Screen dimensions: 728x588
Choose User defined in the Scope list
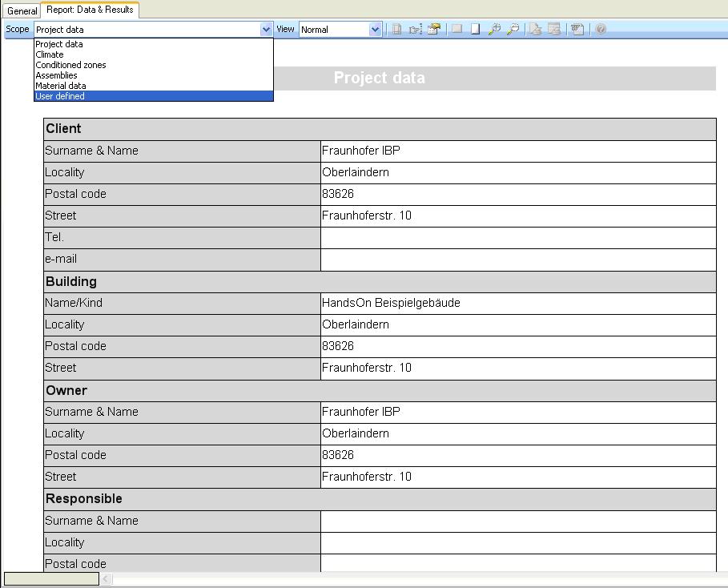(x=154, y=96)
